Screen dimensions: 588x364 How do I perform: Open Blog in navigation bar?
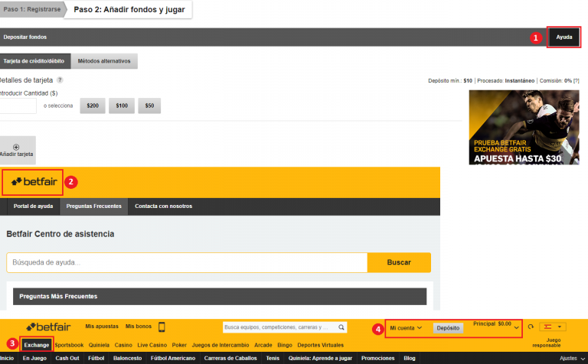tap(410, 359)
